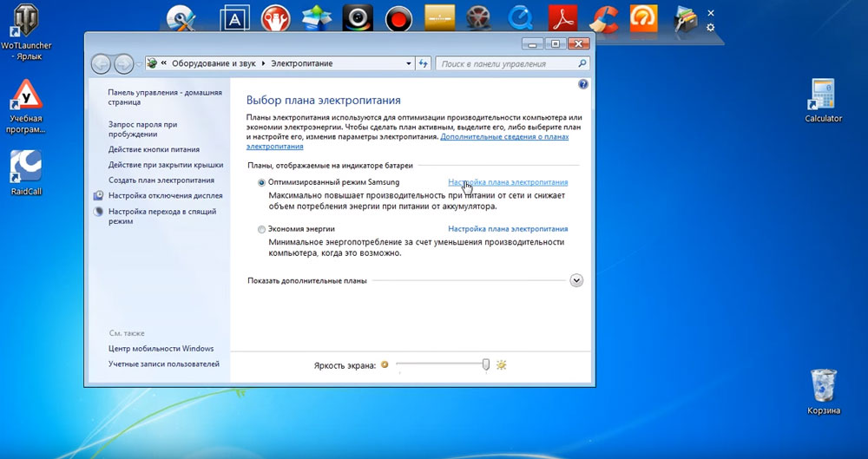The width and height of the screenshot is (868, 459).
Task: Open Панель управления - домашняя страница
Action: tap(165, 97)
